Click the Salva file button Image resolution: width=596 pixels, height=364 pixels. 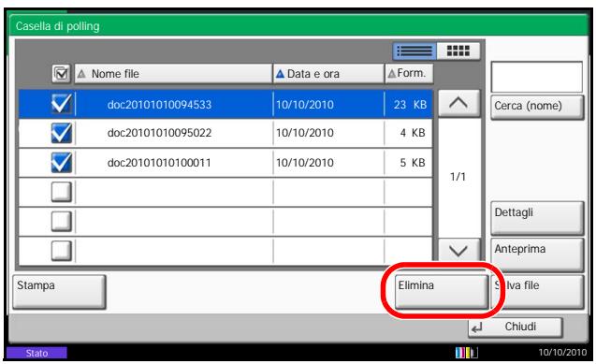[x=537, y=291]
